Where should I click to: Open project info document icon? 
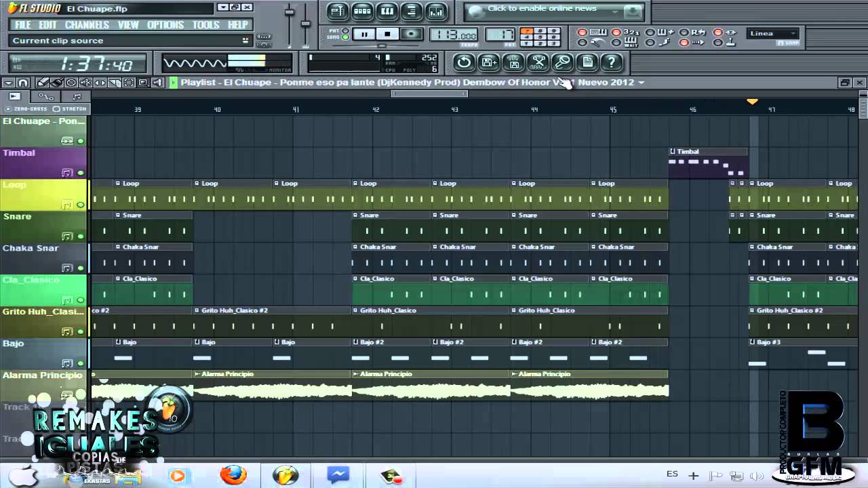point(587,62)
